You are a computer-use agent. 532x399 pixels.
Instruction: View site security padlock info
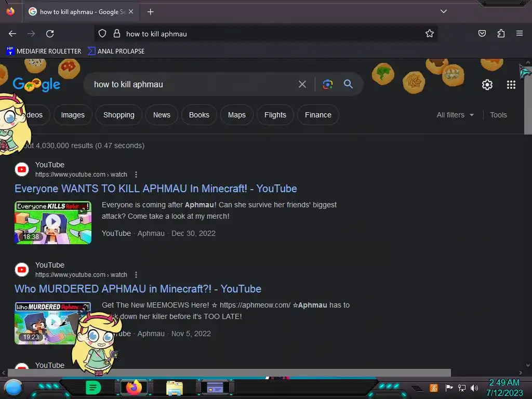[117, 33]
